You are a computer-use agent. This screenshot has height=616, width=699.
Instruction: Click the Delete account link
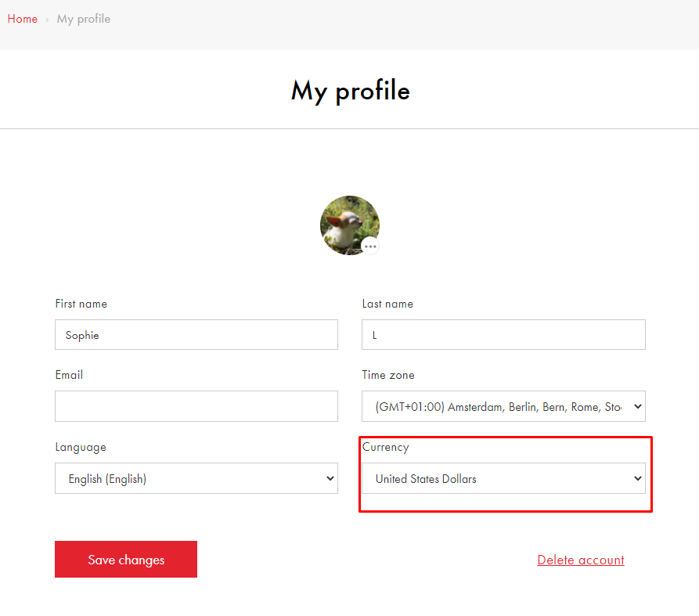(x=581, y=560)
